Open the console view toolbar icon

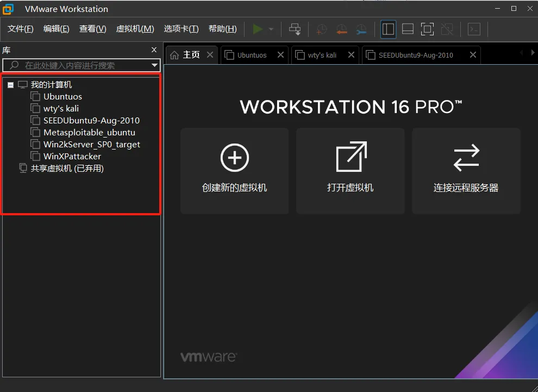474,29
